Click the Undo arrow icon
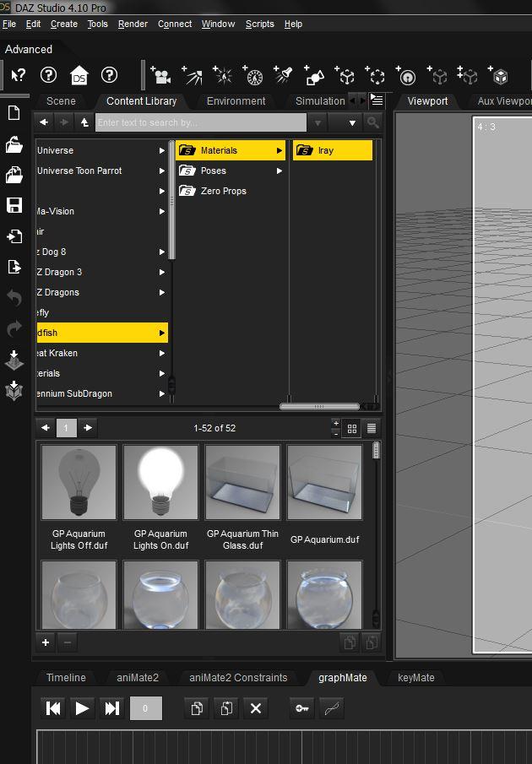Screen dimensions: 532x764 pyautogui.click(x=14, y=298)
